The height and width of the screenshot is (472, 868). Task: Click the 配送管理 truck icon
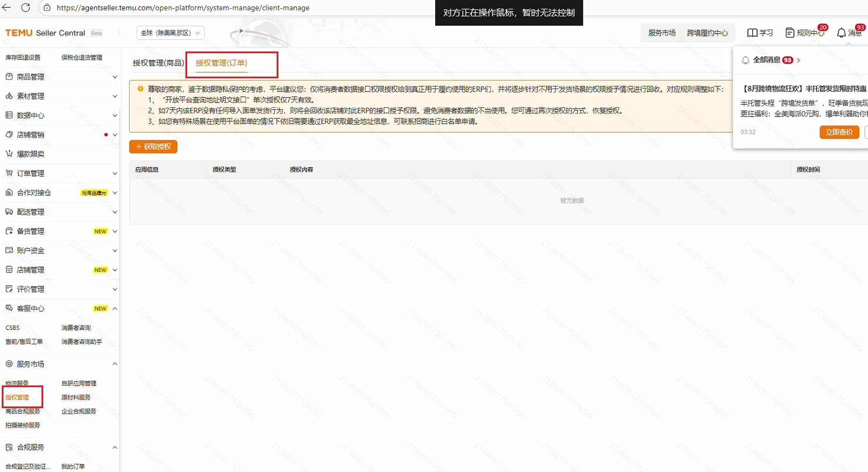(x=9, y=212)
